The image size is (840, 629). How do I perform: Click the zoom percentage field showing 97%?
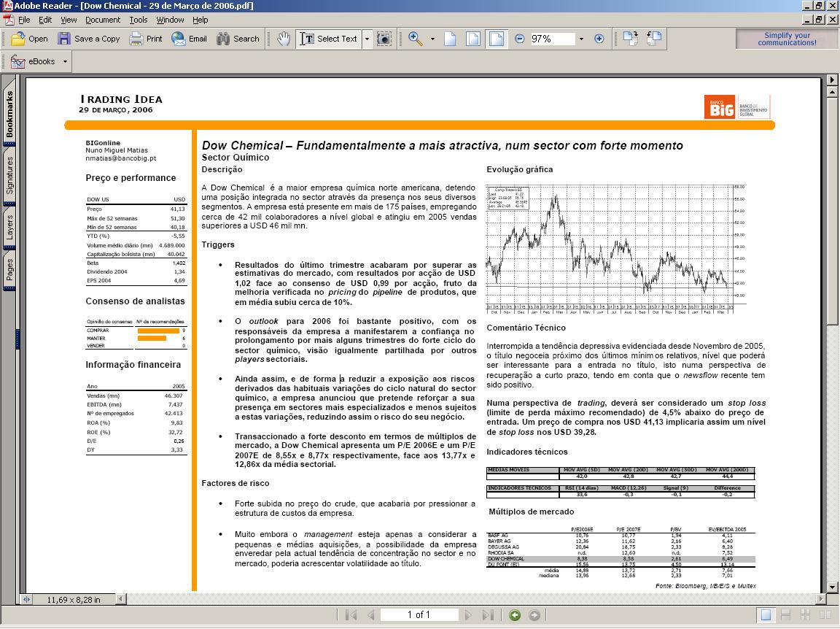coord(552,39)
